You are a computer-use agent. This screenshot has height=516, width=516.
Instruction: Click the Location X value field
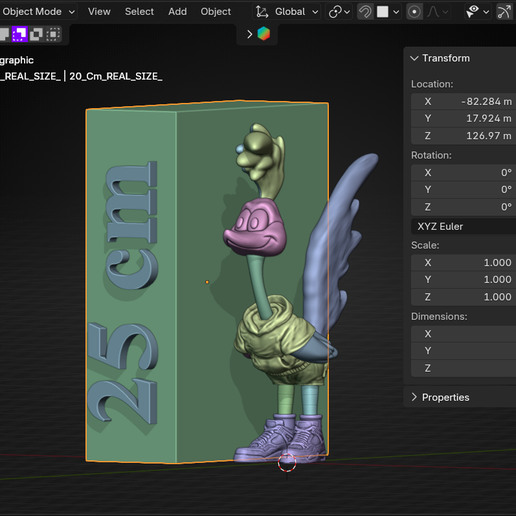[464, 101]
